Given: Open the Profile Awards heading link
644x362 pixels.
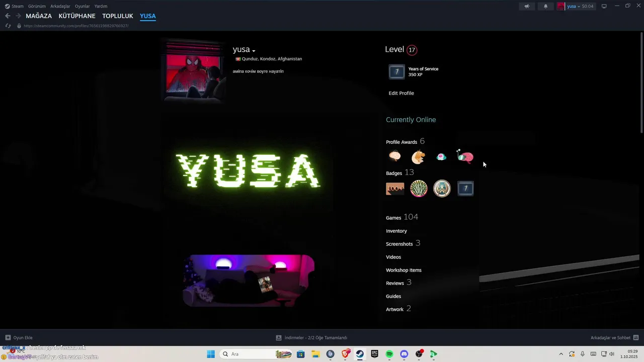Looking at the screenshot, I should tap(406, 141).
